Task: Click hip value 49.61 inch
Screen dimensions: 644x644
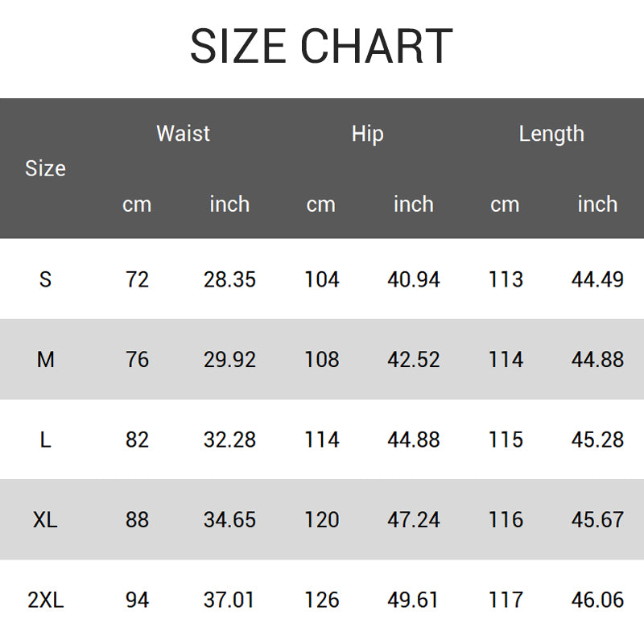Action: pos(414,600)
